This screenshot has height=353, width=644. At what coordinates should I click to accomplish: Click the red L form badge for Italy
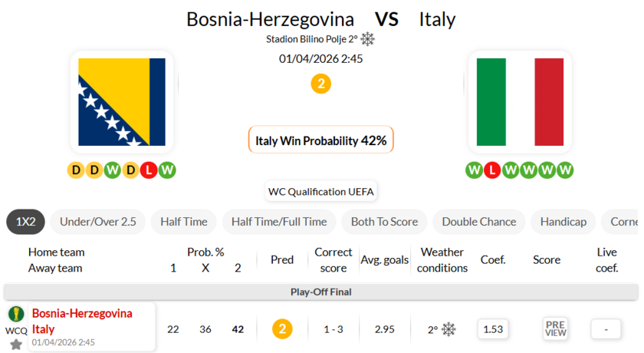493,170
